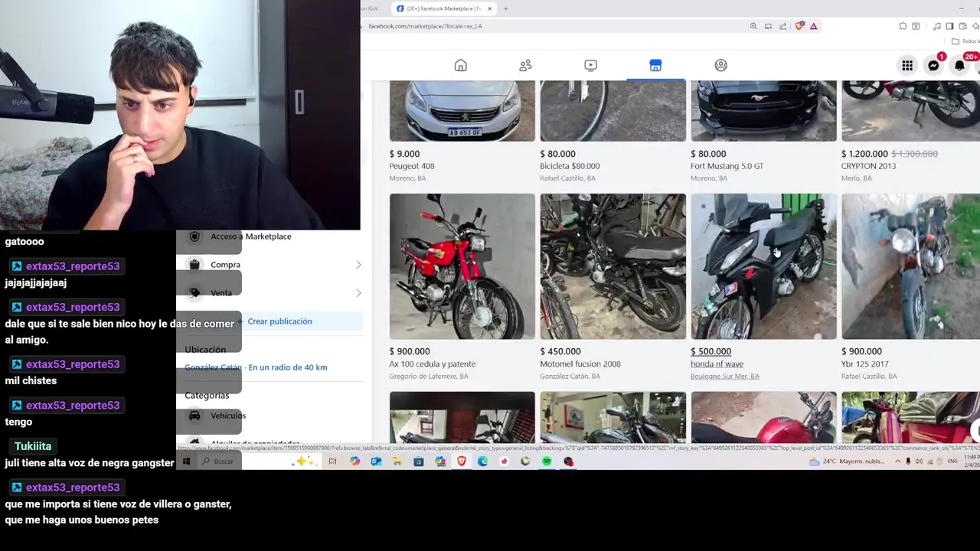Open the weather widget showing 24°C
Image resolution: width=980 pixels, height=551 pixels.
(x=848, y=461)
